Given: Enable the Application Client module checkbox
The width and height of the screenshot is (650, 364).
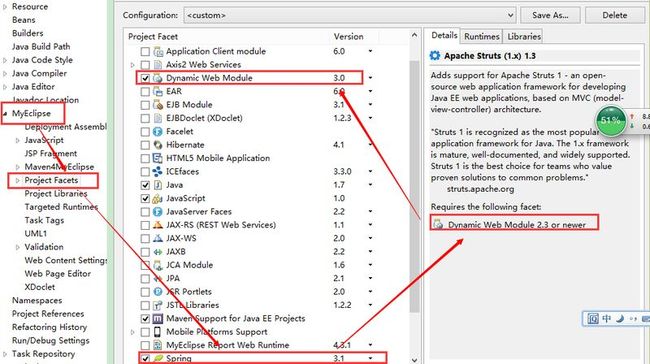Looking at the screenshot, I should (145, 51).
